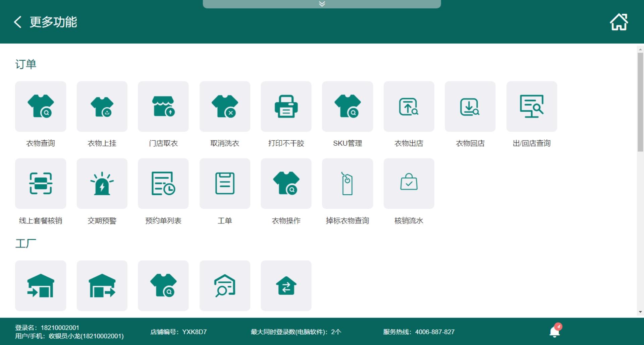The image size is (644, 345).
Task: Open 掉标衣物查询 lost-tag garment query
Action: [x=347, y=184]
